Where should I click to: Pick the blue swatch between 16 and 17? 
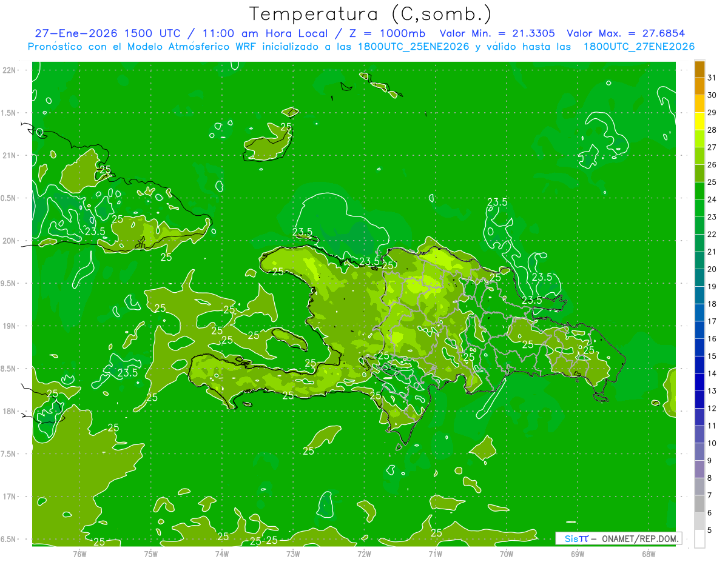coord(699,330)
